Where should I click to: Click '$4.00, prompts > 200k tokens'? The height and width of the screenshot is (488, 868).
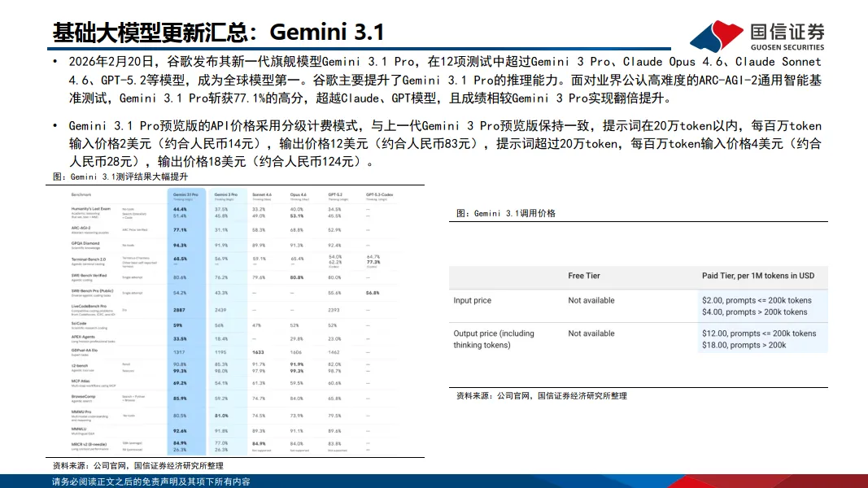(755, 312)
